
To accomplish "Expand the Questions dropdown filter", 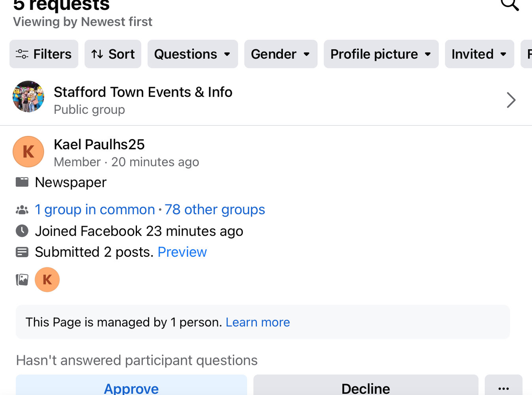I will tap(193, 54).
